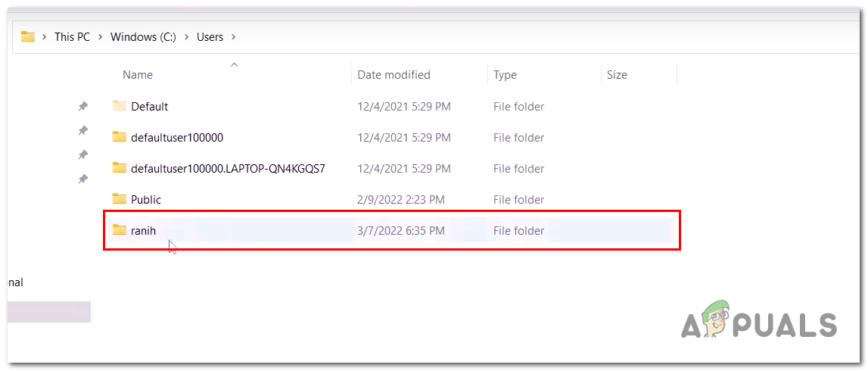Click defaultuser100000 folder icon
Image resolution: width=868 pixels, height=371 pixels.
tap(120, 136)
